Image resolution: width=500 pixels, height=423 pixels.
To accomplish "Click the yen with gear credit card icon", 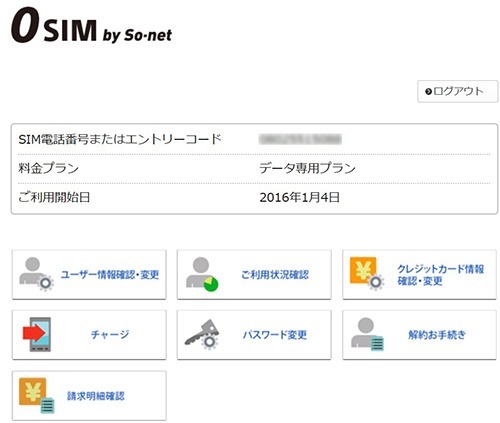I will [x=367, y=273].
